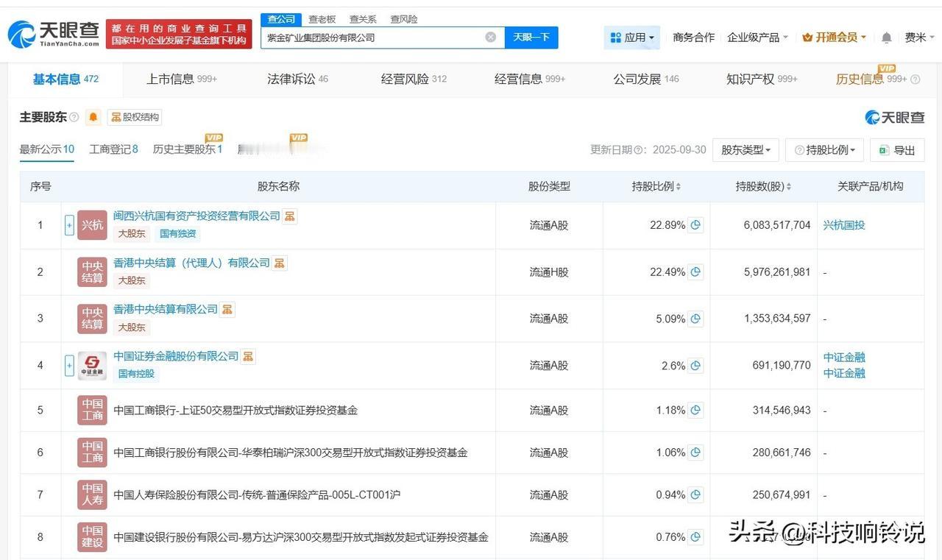Click the 天眼查 logo at top left

click(x=53, y=34)
